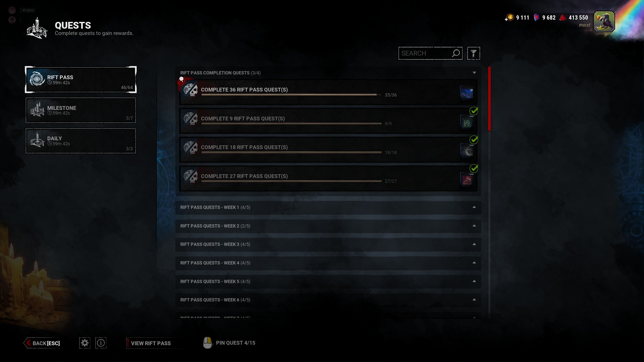
Task: Switch to the Milestone quests tab
Action: coord(81,110)
